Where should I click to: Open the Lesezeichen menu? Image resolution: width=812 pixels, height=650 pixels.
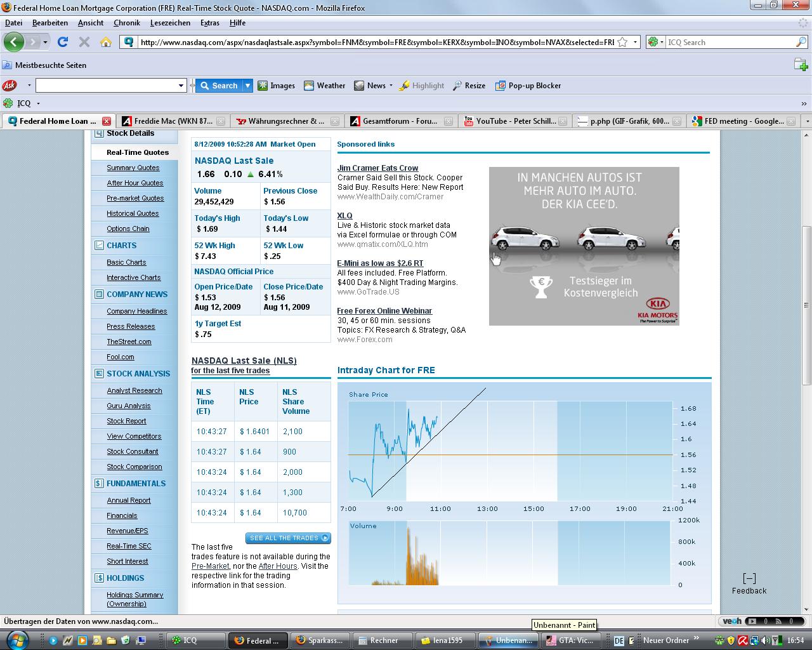170,23
